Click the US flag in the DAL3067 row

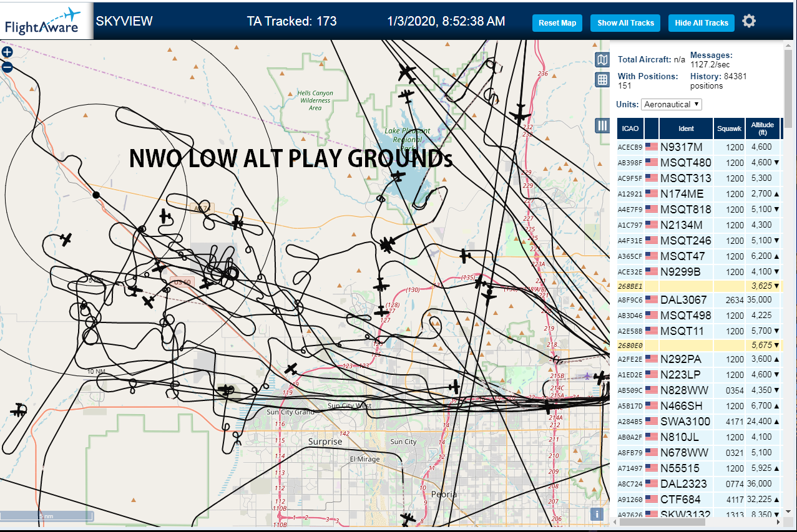[652, 300]
